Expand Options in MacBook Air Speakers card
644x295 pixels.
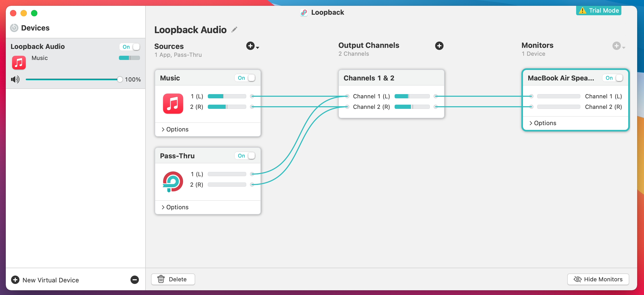point(543,123)
